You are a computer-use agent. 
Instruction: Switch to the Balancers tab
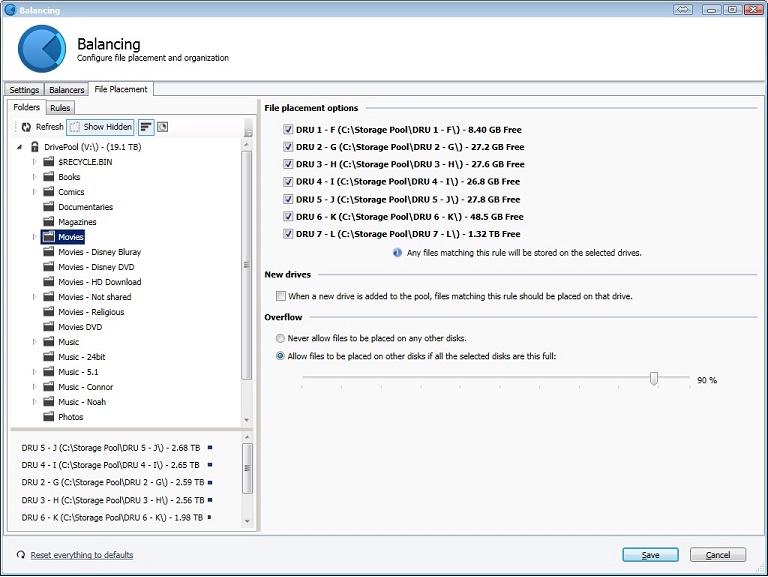pos(67,90)
